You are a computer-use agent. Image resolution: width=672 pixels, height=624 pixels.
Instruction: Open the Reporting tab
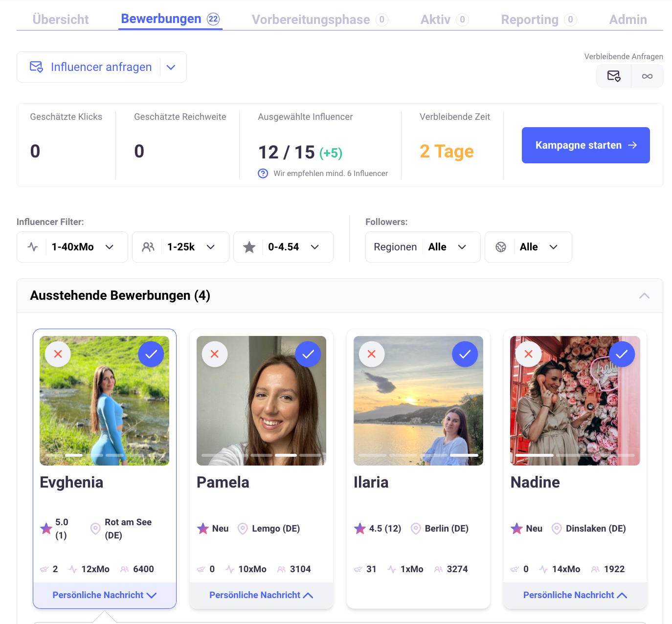(x=530, y=20)
